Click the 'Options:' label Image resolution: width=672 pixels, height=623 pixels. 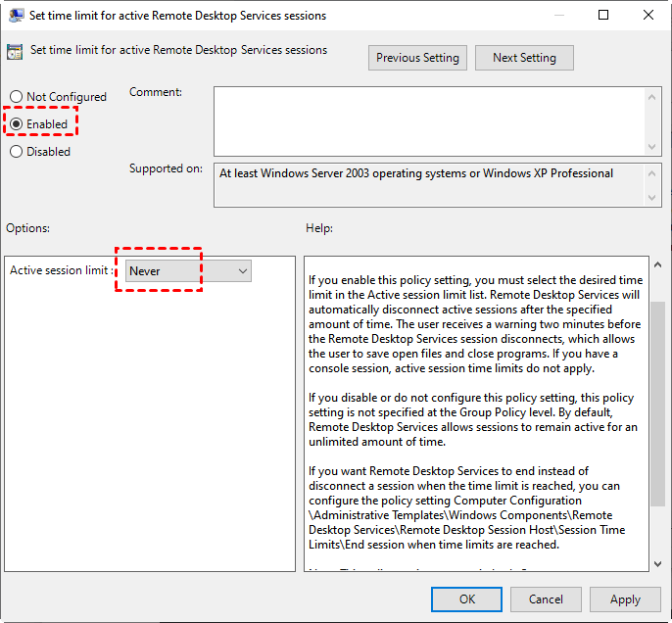tap(27, 228)
